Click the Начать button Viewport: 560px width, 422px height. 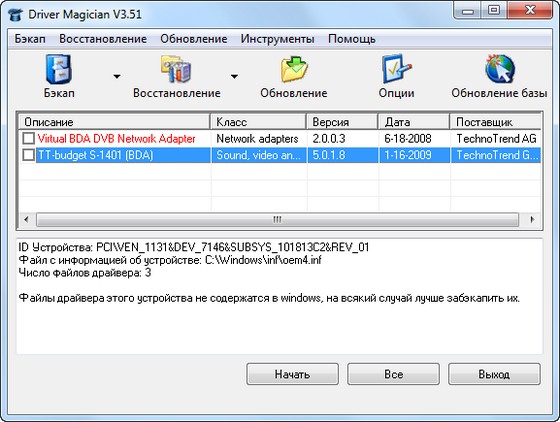point(292,374)
